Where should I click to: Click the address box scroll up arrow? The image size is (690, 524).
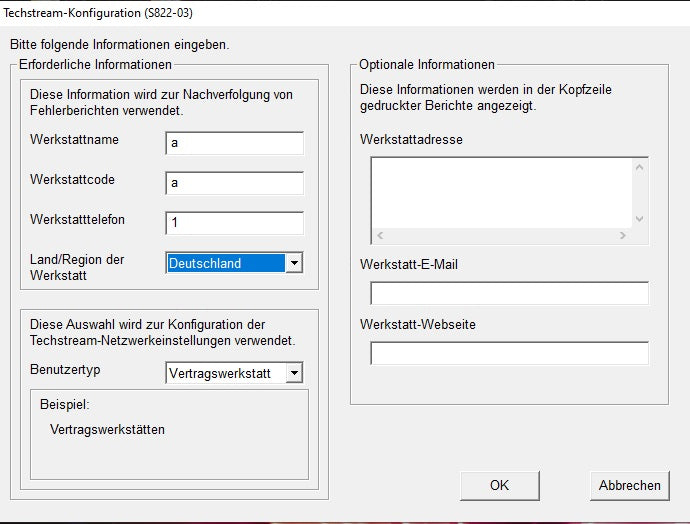639,167
